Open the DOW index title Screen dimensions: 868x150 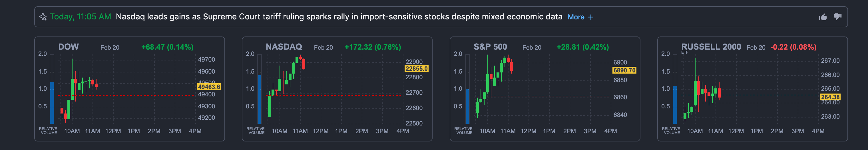point(69,47)
